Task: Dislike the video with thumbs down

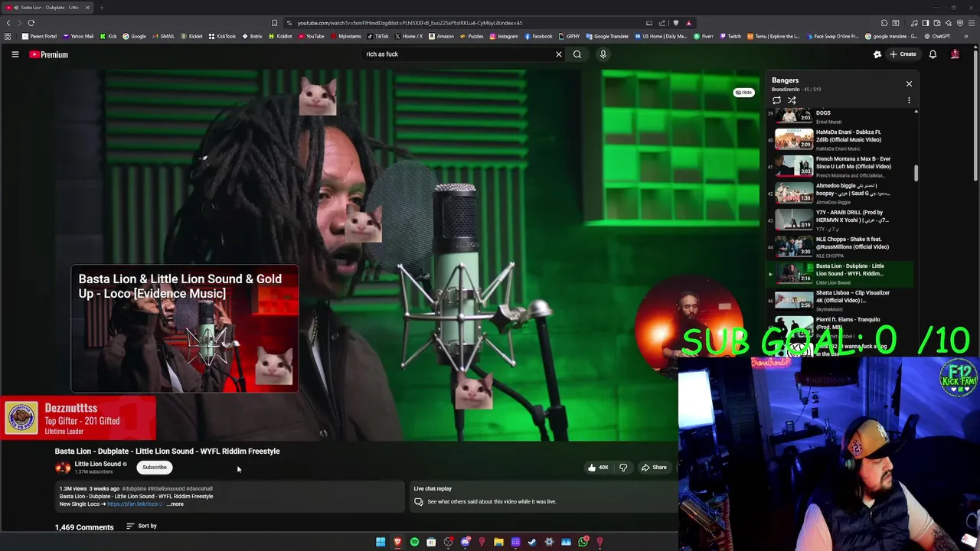Action: [x=623, y=468]
